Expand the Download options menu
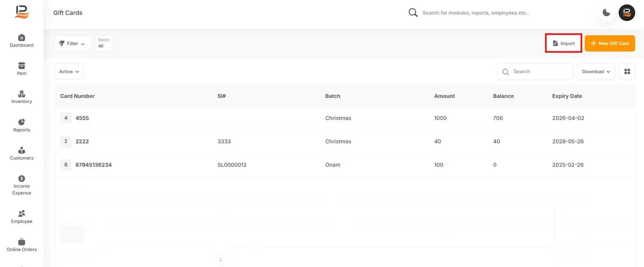The width and height of the screenshot is (644, 267). pyautogui.click(x=596, y=71)
